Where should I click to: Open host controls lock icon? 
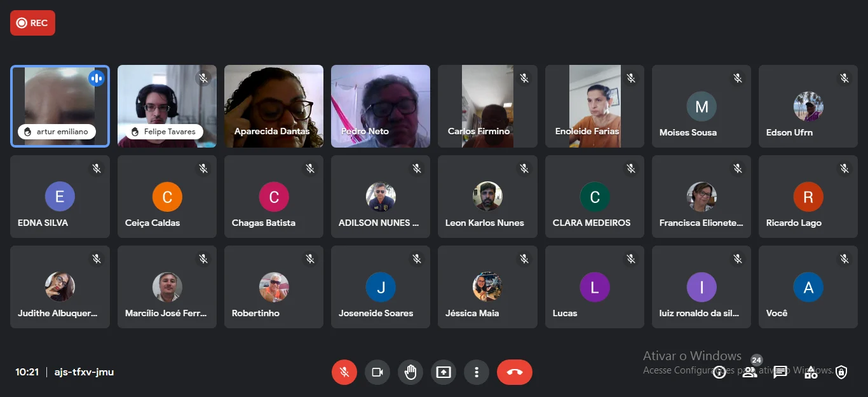[x=841, y=372]
